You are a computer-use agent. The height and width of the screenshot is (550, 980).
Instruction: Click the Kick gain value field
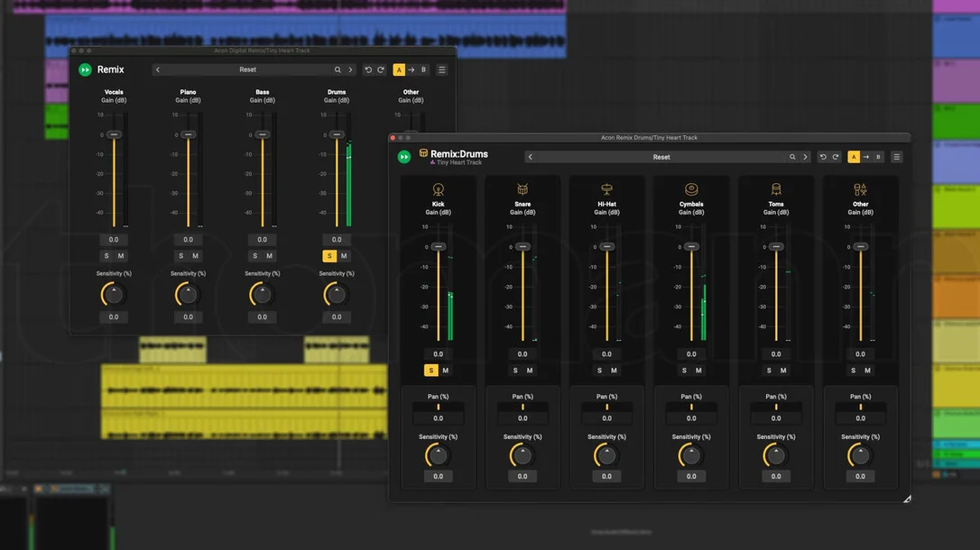[439, 354]
